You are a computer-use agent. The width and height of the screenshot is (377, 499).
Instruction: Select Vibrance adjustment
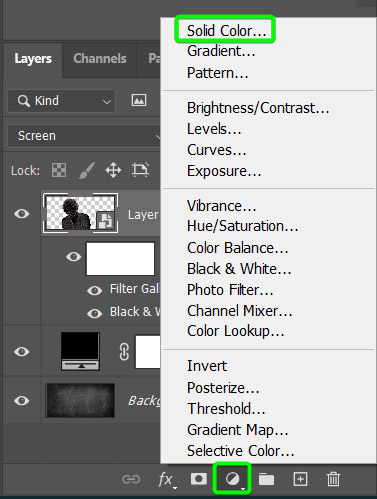pos(221,206)
